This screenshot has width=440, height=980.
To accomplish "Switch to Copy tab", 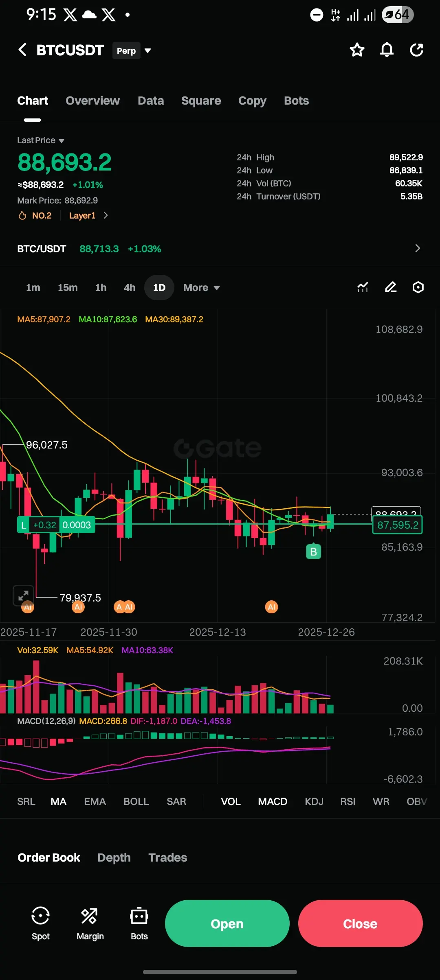I will (252, 101).
